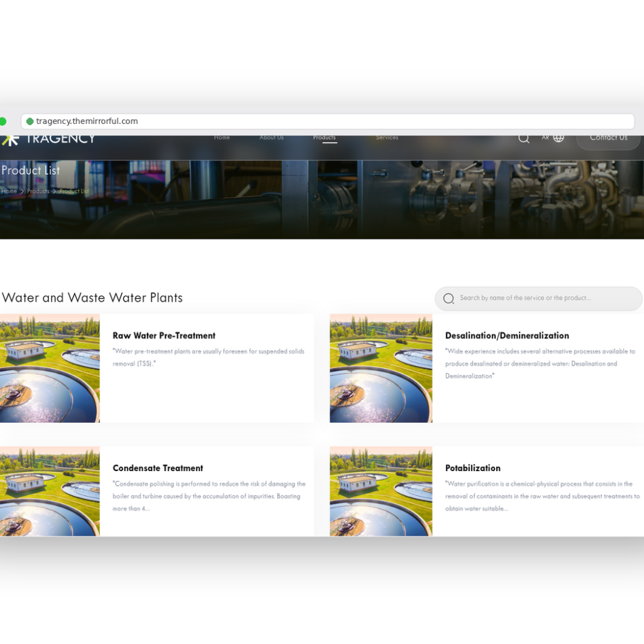The width and height of the screenshot is (644, 644).
Task: Open the Potabilization thumbnail image
Action: 381,491
